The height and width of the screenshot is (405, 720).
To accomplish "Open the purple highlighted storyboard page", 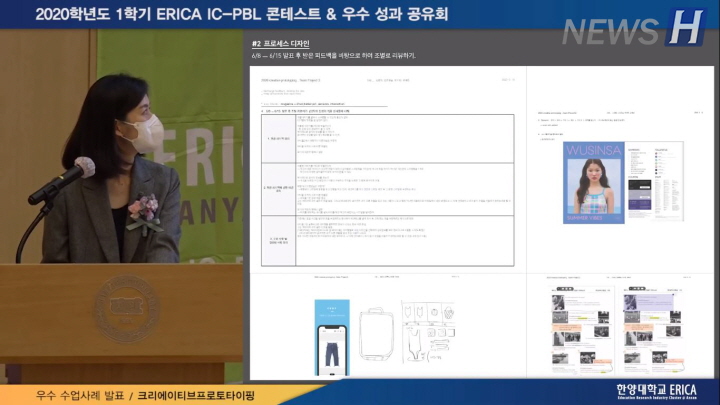I will point(653,327).
